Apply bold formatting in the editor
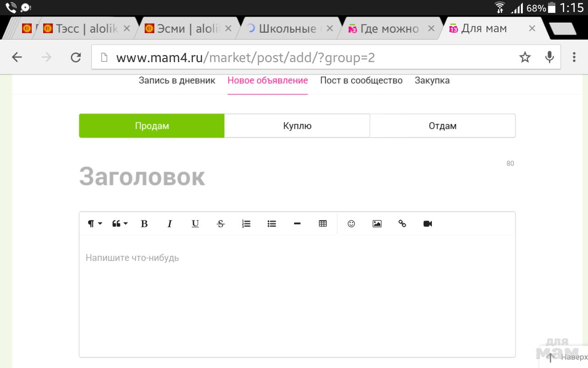Viewport: 588px width, 368px height. (x=144, y=224)
